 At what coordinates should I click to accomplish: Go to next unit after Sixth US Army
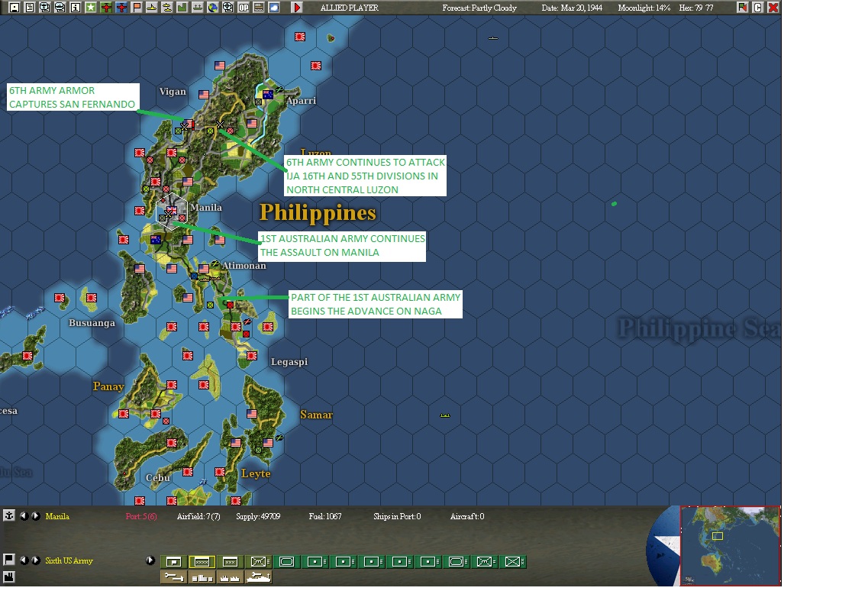35,560
